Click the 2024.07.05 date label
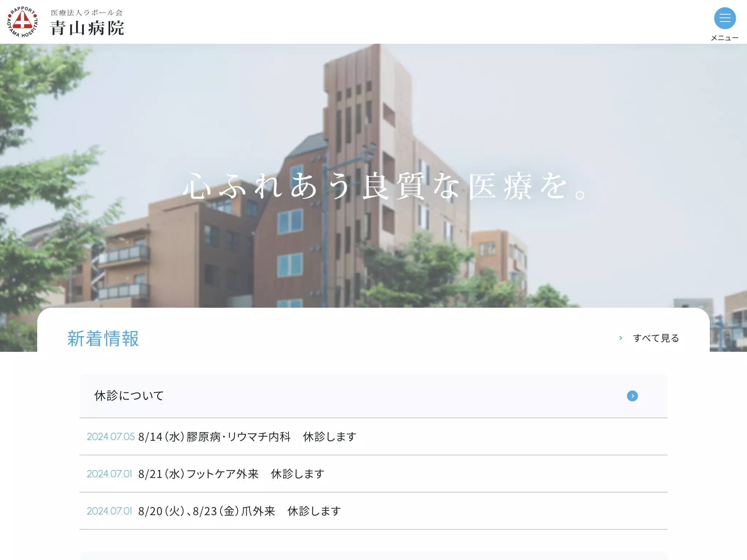The height and width of the screenshot is (560, 747). coord(111,436)
